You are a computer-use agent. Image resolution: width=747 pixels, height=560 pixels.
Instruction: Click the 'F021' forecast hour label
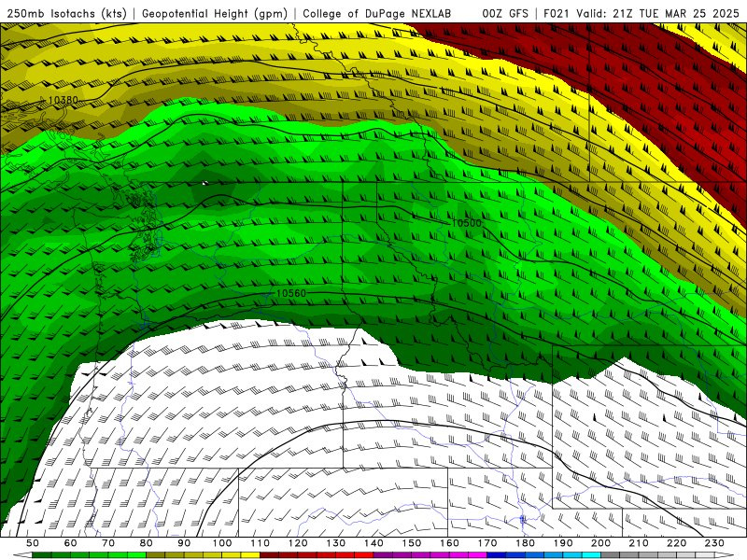click(x=557, y=14)
